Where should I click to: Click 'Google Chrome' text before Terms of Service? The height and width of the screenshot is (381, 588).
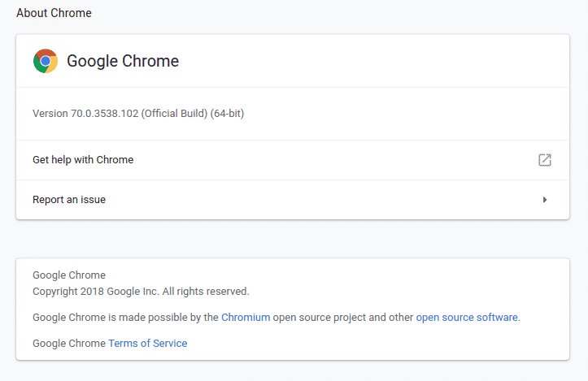click(x=69, y=344)
